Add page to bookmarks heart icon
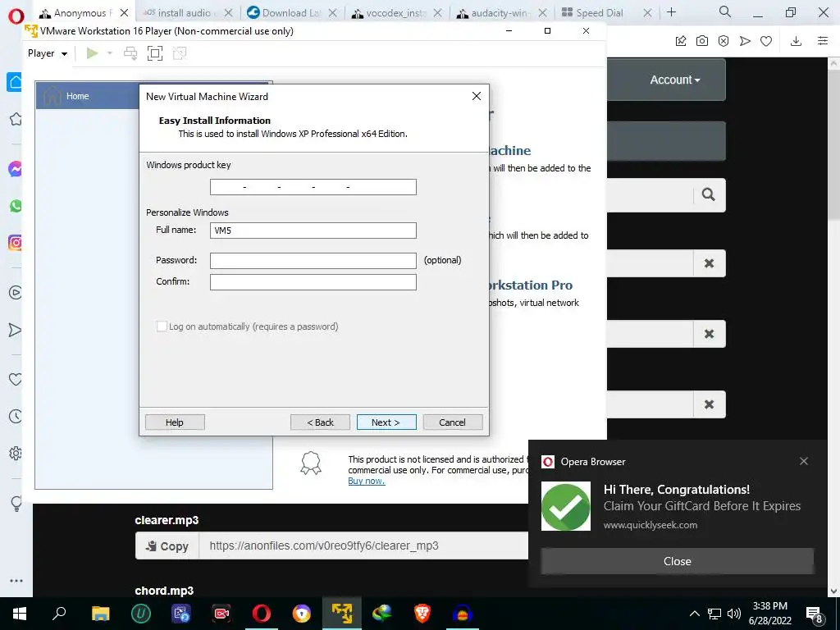The width and height of the screenshot is (840, 630). (766, 41)
